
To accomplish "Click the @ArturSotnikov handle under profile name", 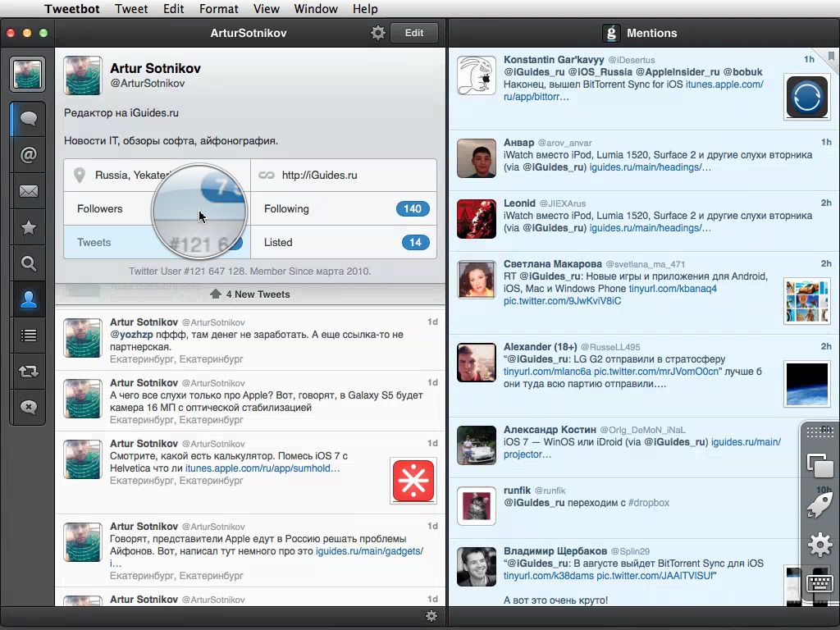I will pyautogui.click(x=148, y=84).
